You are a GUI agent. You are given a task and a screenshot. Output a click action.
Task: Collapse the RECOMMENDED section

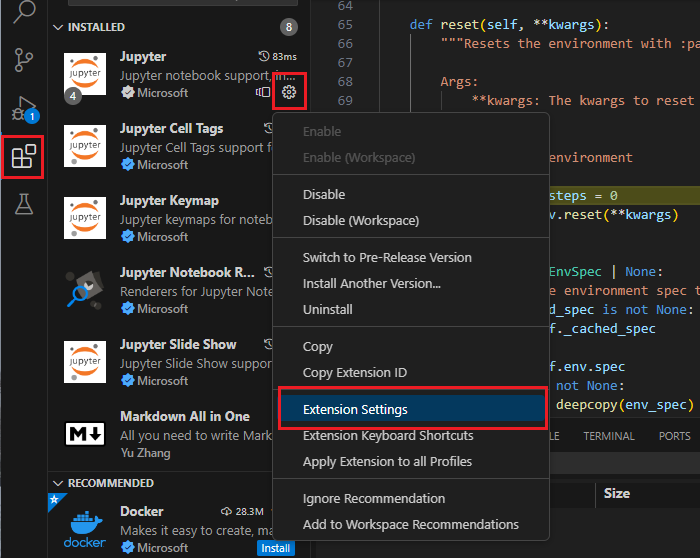[x=58, y=483]
